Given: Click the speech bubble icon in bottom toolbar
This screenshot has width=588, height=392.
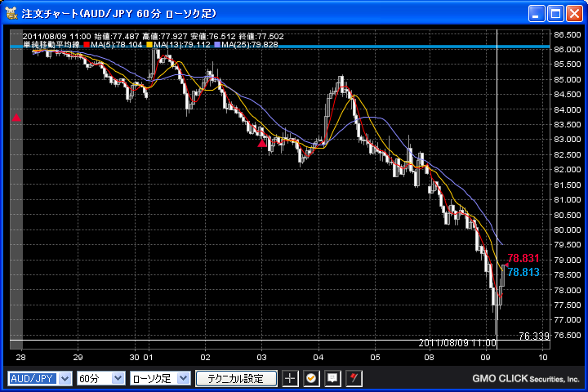Looking at the screenshot, I should point(332,378).
